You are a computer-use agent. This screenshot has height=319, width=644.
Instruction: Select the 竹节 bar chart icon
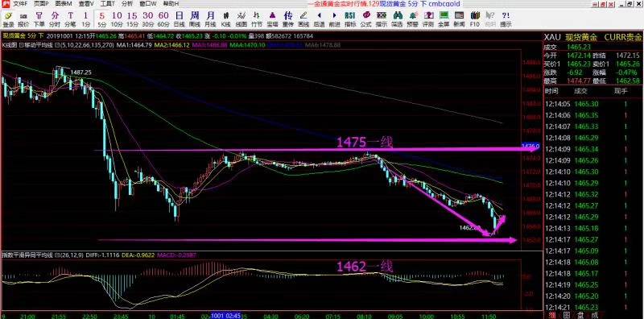coord(256,19)
